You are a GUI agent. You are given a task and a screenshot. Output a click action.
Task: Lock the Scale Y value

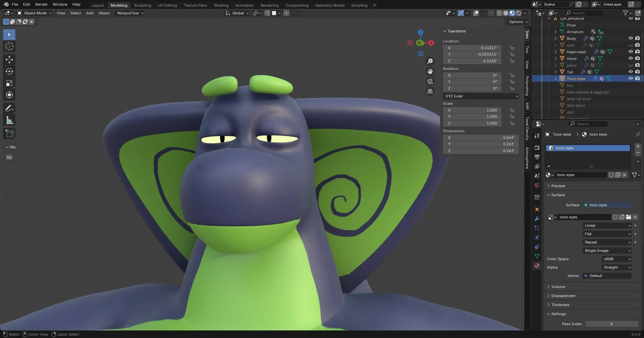pos(512,117)
